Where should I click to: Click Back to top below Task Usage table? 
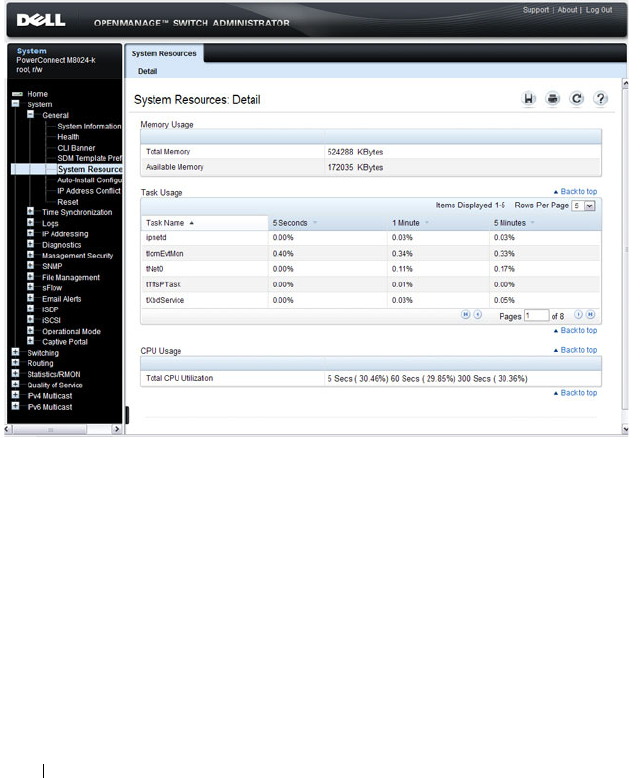[x=576, y=330]
